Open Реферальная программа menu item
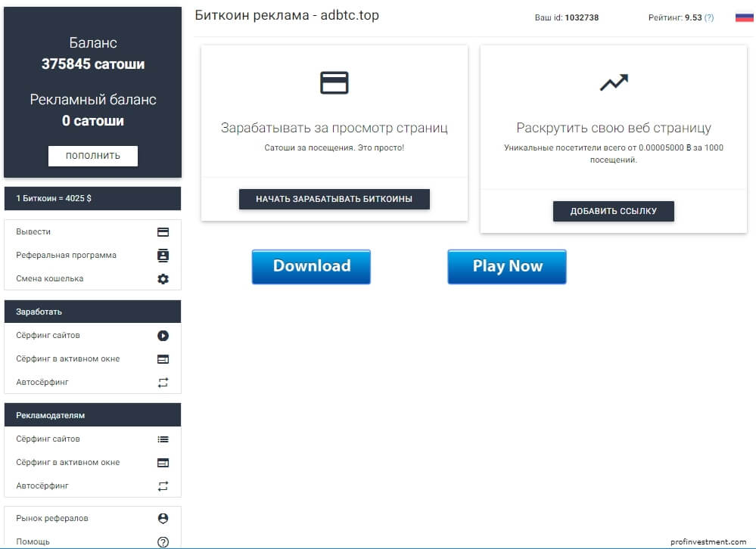 point(92,256)
